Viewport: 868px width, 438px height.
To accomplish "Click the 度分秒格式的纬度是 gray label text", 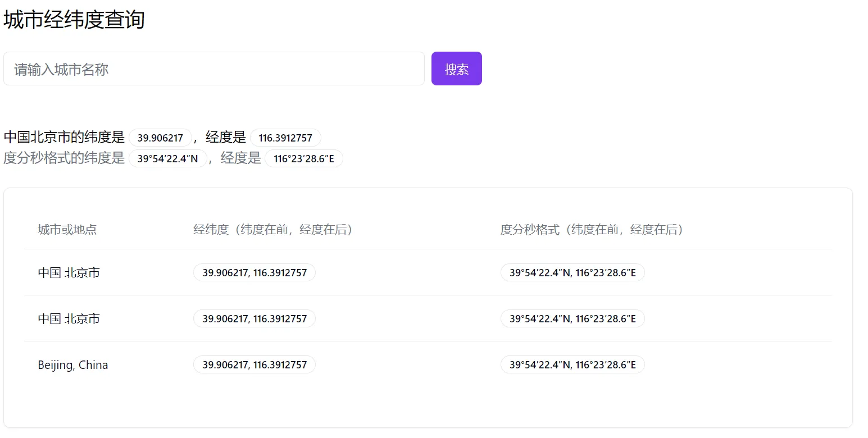I will (64, 158).
